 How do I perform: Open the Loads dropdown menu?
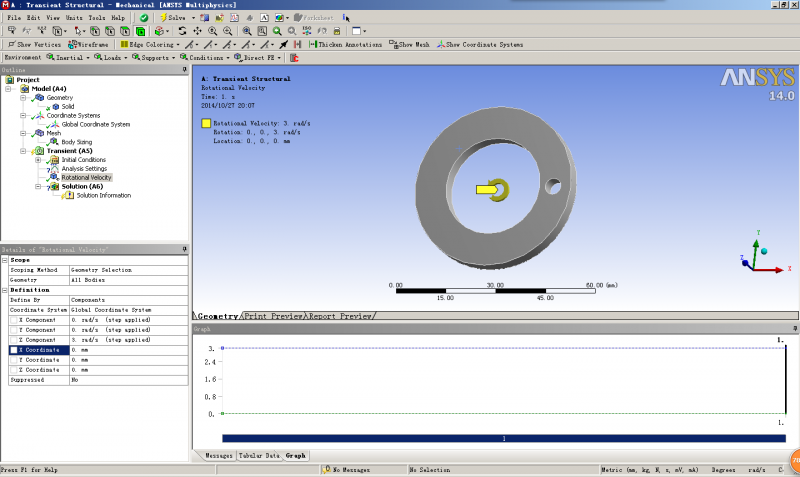point(113,57)
